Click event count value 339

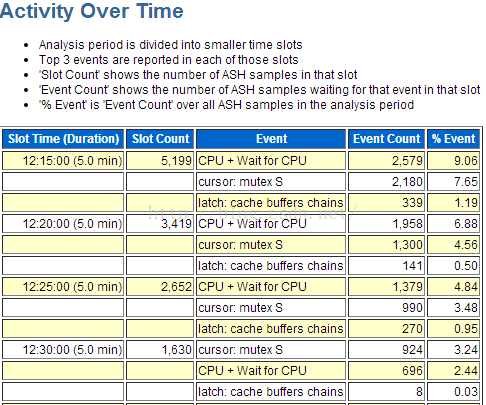pos(412,203)
